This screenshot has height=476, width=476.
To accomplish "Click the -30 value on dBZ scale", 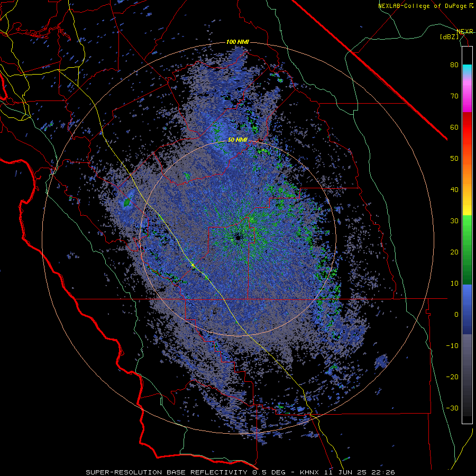I will pyautogui.click(x=452, y=408).
